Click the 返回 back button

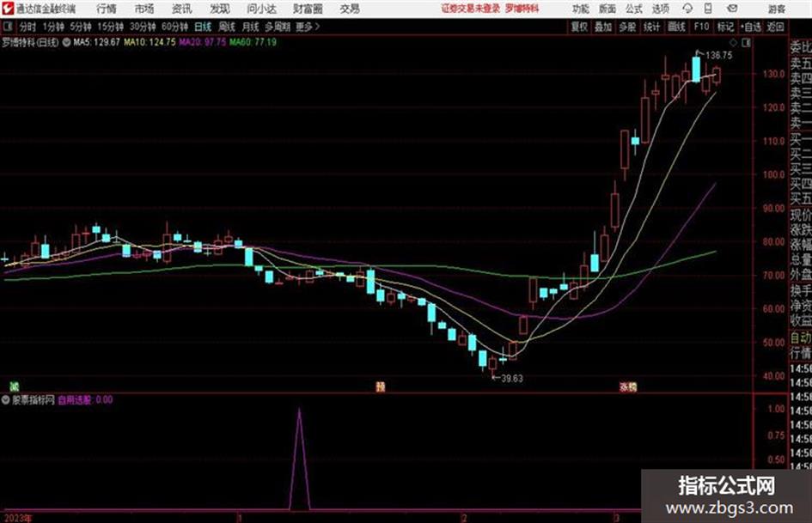click(x=775, y=27)
